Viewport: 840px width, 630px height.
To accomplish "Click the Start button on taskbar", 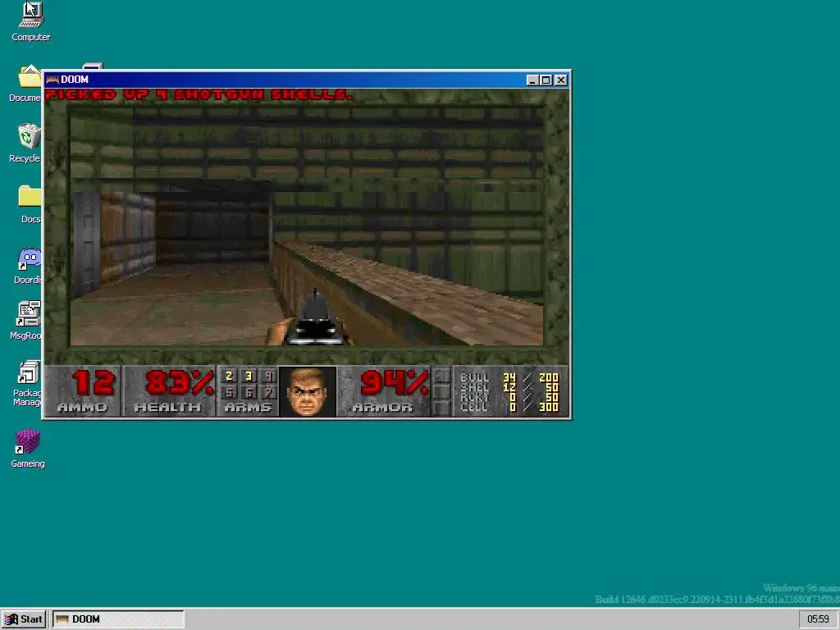I will [24, 619].
